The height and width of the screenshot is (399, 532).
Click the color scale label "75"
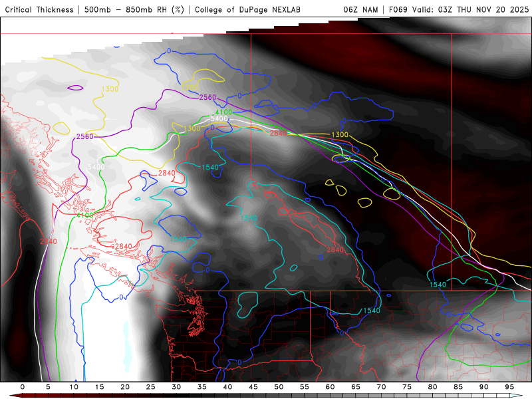[x=407, y=387]
